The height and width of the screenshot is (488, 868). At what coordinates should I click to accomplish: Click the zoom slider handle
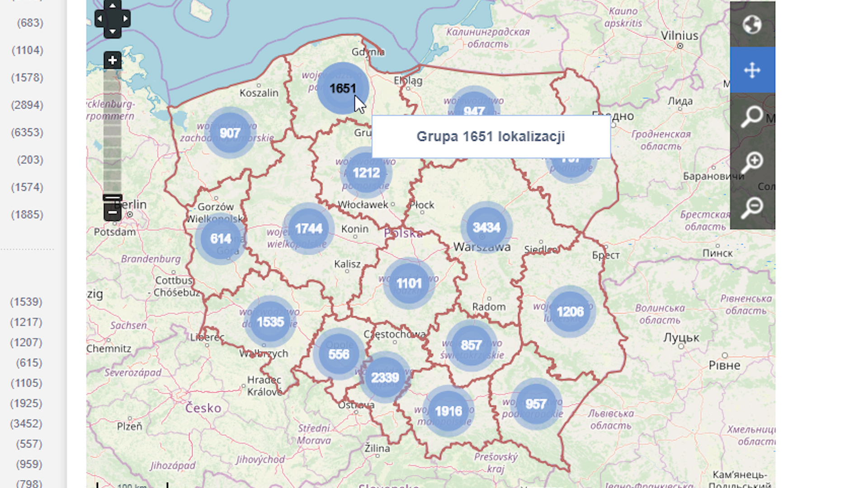pyautogui.click(x=113, y=198)
